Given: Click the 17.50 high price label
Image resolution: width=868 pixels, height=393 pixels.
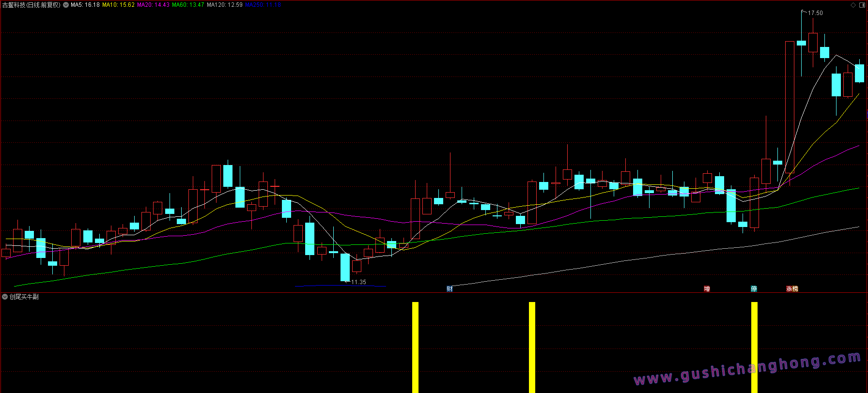Looking at the screenshot, I should 815,13.
